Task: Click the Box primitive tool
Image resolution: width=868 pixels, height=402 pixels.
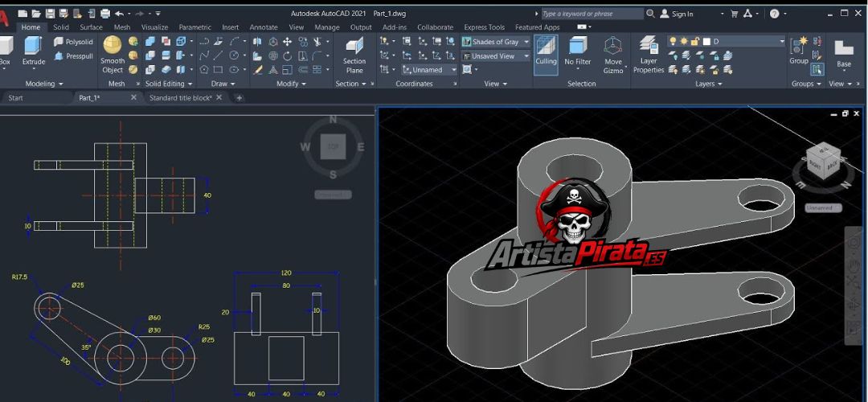Action: pyautogui.click(x=5, y=51)
